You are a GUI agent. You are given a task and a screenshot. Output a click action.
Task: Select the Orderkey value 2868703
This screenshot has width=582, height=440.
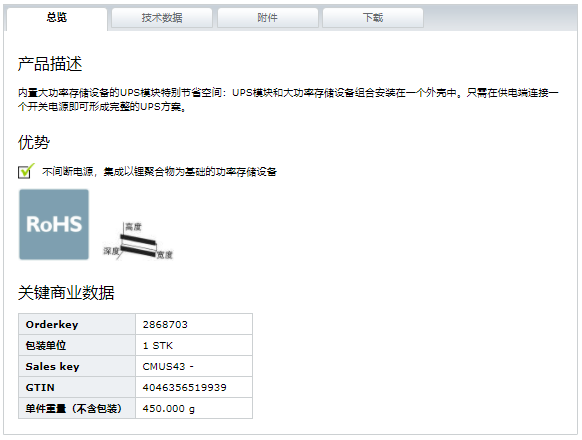tap(165, 325)
